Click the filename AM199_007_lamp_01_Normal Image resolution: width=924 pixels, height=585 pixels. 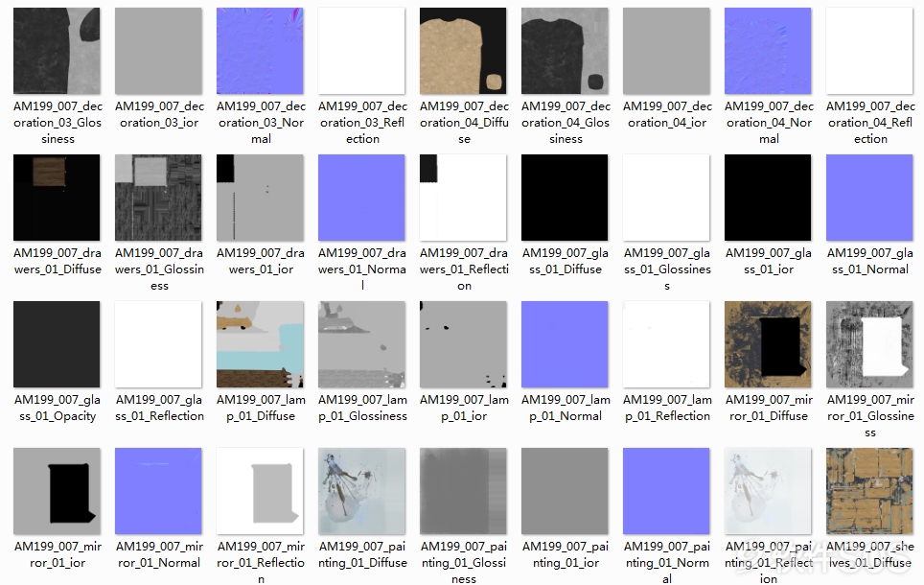coord(566,409)
